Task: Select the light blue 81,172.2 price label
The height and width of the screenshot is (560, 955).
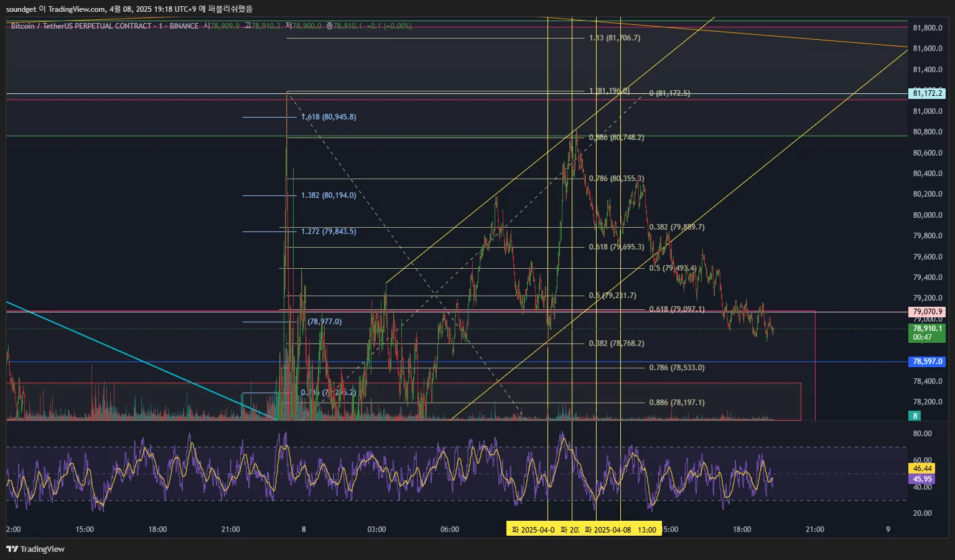Action: [x=927, y=93]
